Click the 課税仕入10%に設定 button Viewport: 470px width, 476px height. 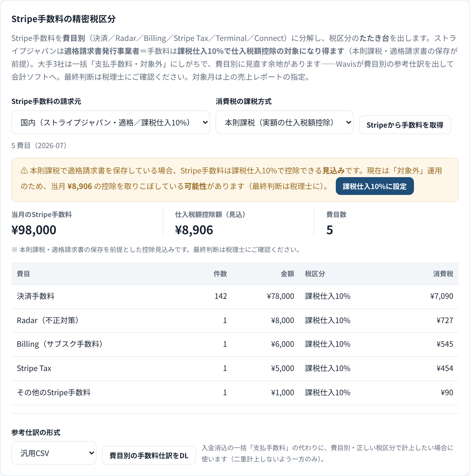pyautogui.click(x=375, y=186)
